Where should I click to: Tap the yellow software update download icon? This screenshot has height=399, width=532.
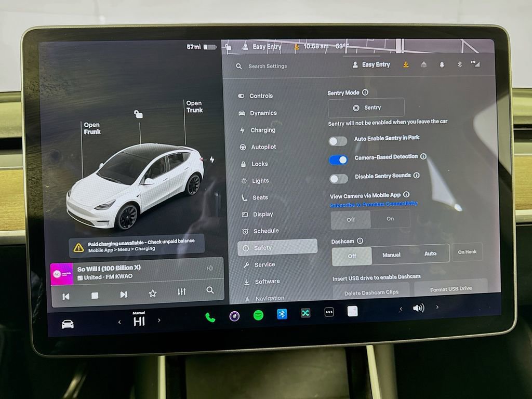click(x=406, y=65)
